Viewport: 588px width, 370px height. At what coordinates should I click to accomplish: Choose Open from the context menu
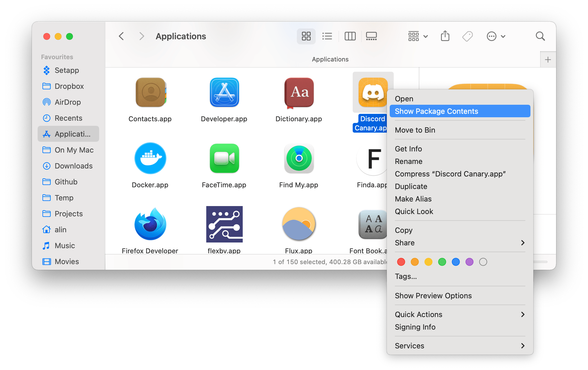point(460,99)
